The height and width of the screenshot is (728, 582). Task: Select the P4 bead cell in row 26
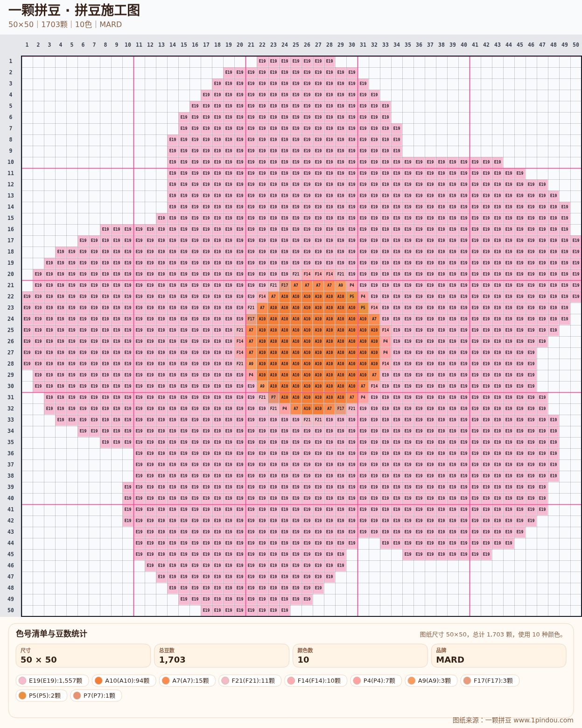click(x=386, y=341)
